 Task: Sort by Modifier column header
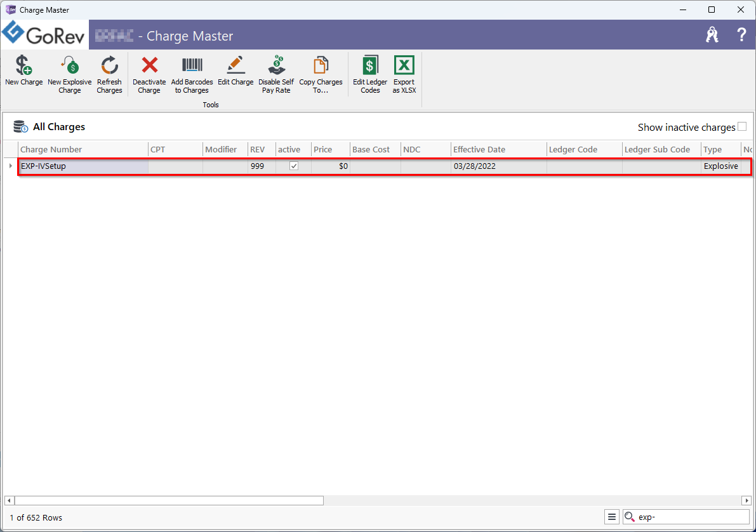225,150
